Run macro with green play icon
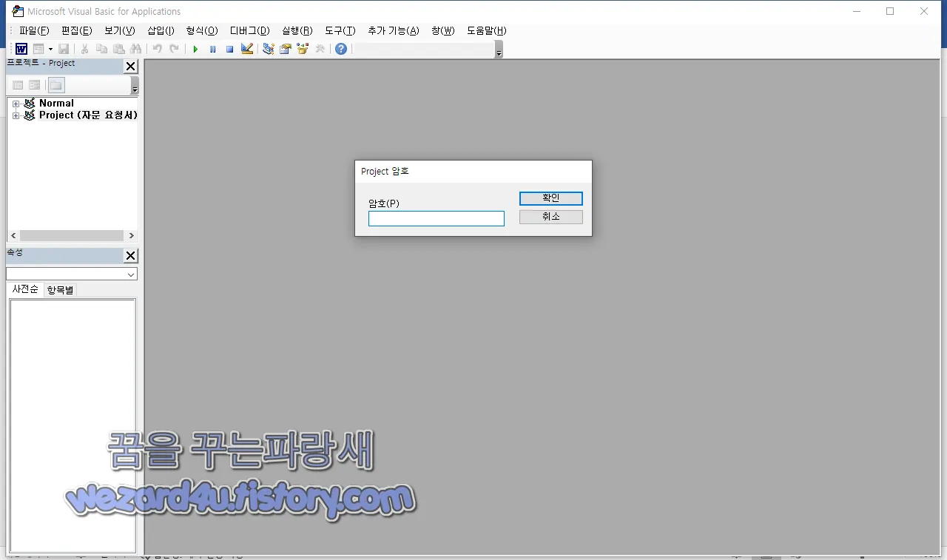The image size is (947, 560). [x=195, y=49]
